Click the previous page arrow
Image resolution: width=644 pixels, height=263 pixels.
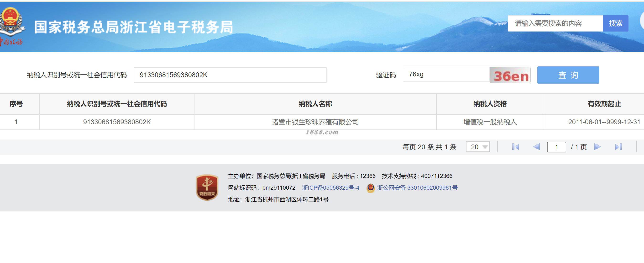(536, 147)
